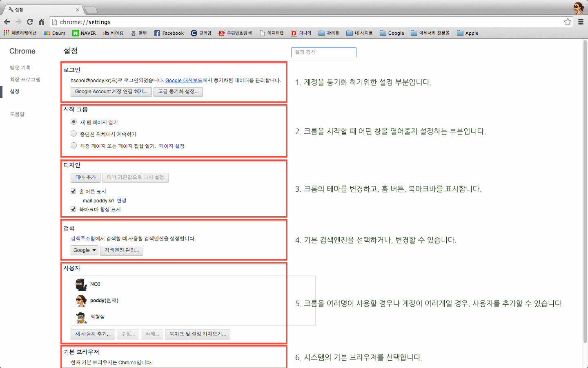The height and width of the screenshot is (368, 588).
Task: Open the 검색주소창 link
Action: [83, 239]
